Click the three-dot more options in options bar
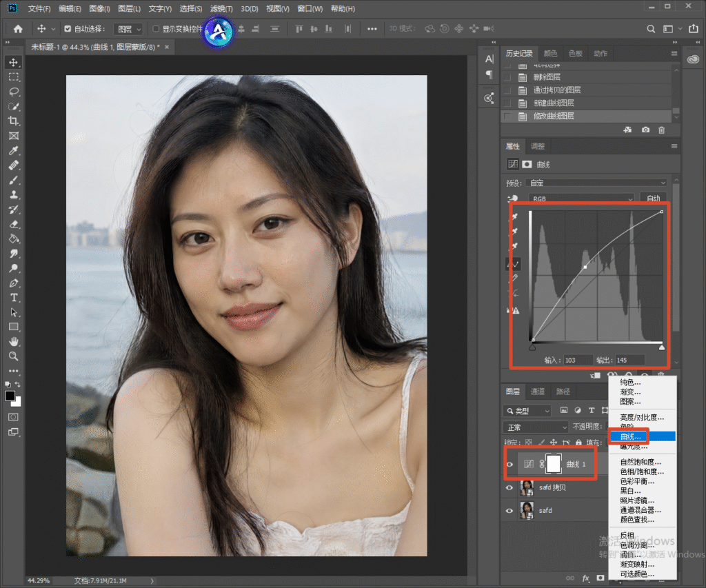Screen dimensions: 706x588 (372, 29)
